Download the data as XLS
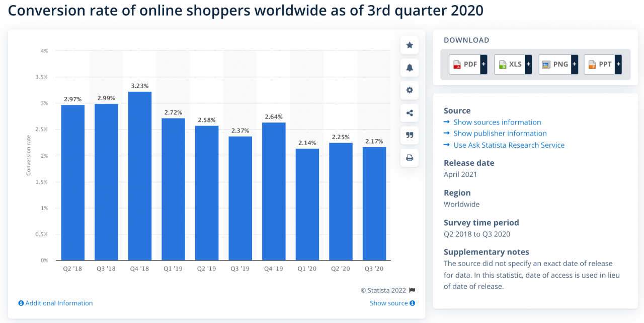Image resolution: width=644 pixels, height=323 pixels. 509,64
